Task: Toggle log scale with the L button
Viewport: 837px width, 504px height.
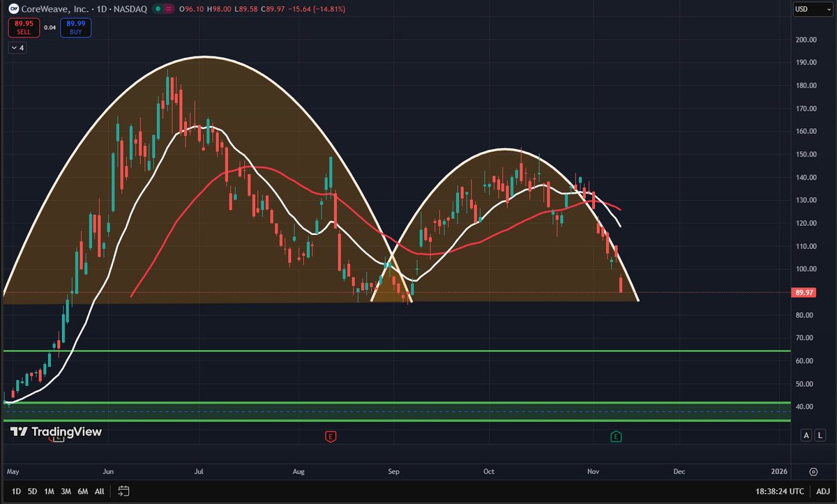Action: click(820, 435)
